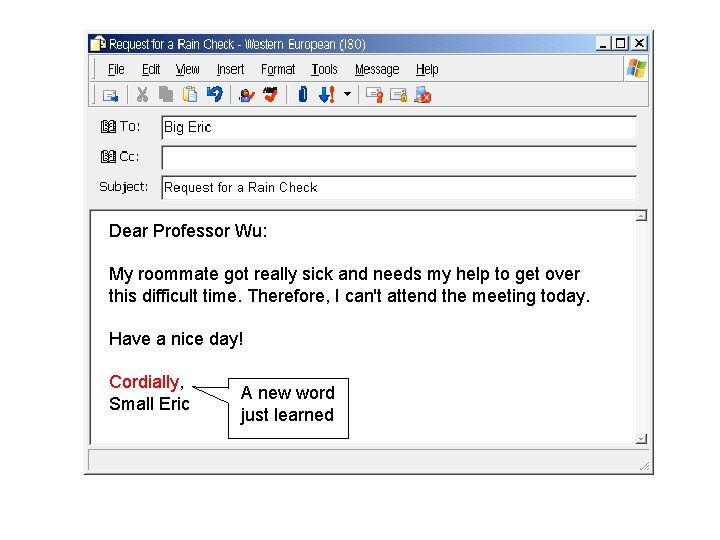Click the Work Offline toolbar icon
Image resolution: width=720 pixels, height=540 pixels.
(x=422, y=95)
